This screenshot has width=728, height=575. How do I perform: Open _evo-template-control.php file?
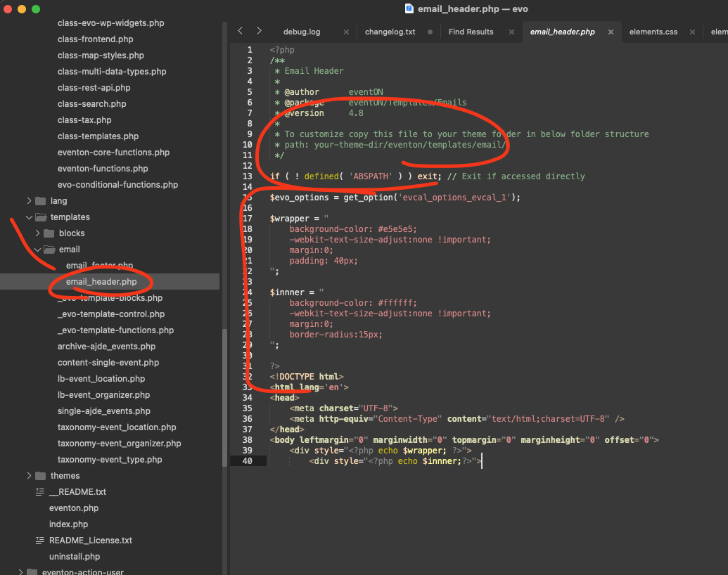coord(111,314)
